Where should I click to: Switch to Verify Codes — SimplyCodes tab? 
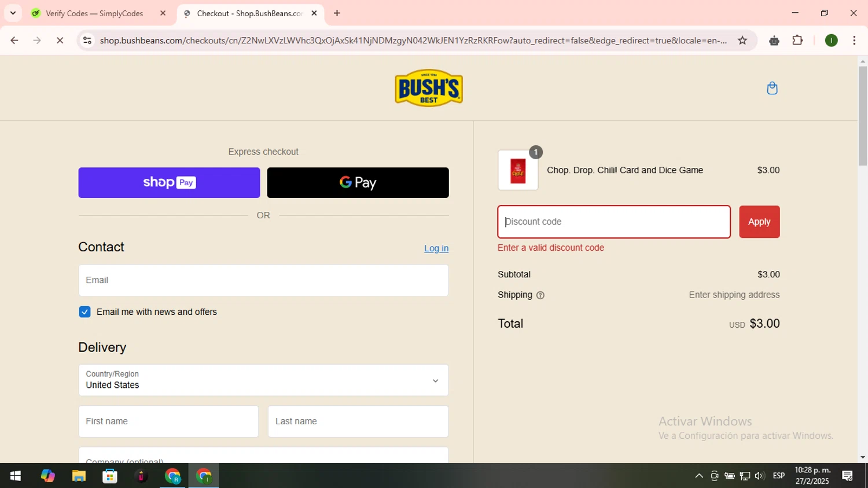(x=98, y=13)
